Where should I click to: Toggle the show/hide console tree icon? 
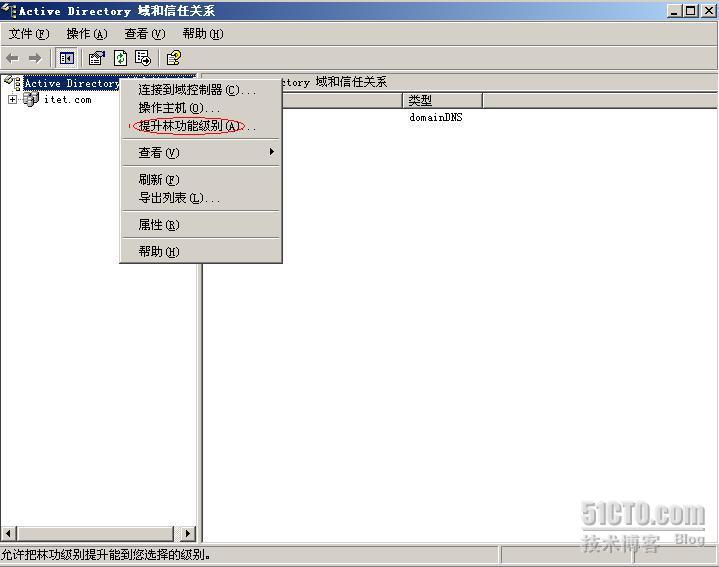point(66,58)
